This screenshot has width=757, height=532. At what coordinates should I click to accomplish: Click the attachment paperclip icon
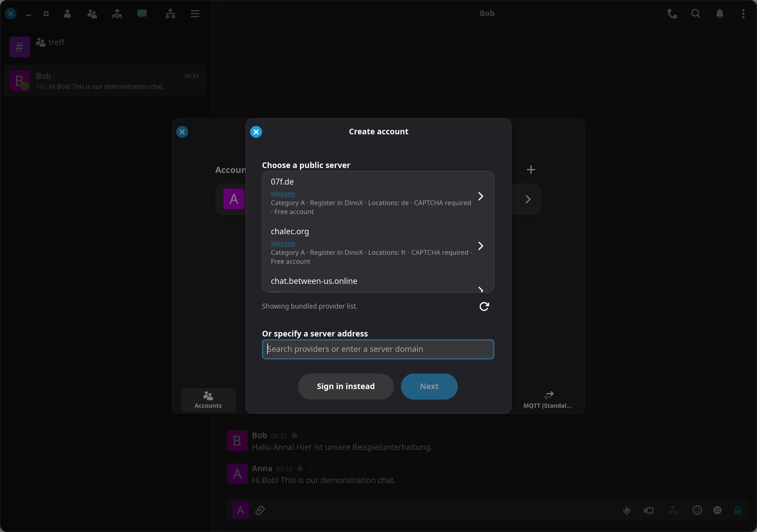260,510
